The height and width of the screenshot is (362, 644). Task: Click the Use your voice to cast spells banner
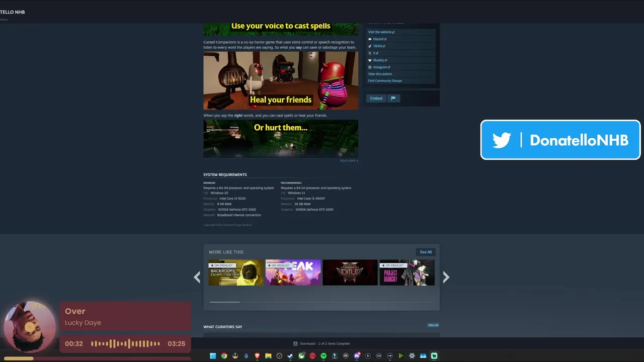pyautogui.click(x=281, y=29)
